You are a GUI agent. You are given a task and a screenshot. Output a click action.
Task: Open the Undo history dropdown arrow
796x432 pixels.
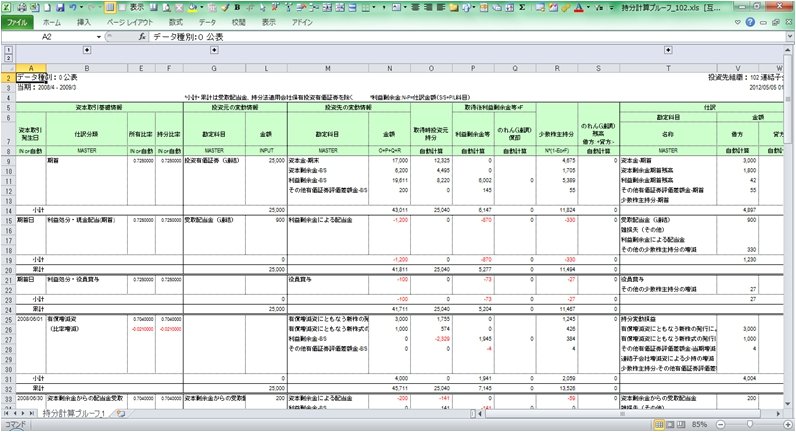[81, 8]
